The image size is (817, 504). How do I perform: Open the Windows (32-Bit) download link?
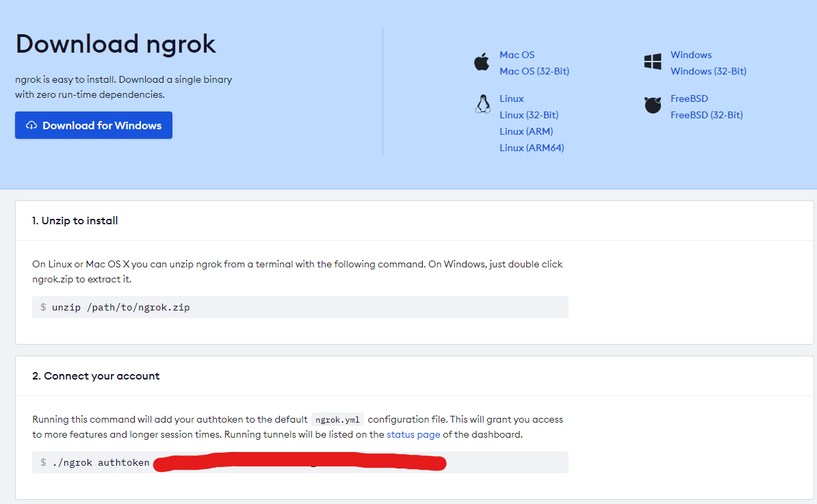point(708,71)
